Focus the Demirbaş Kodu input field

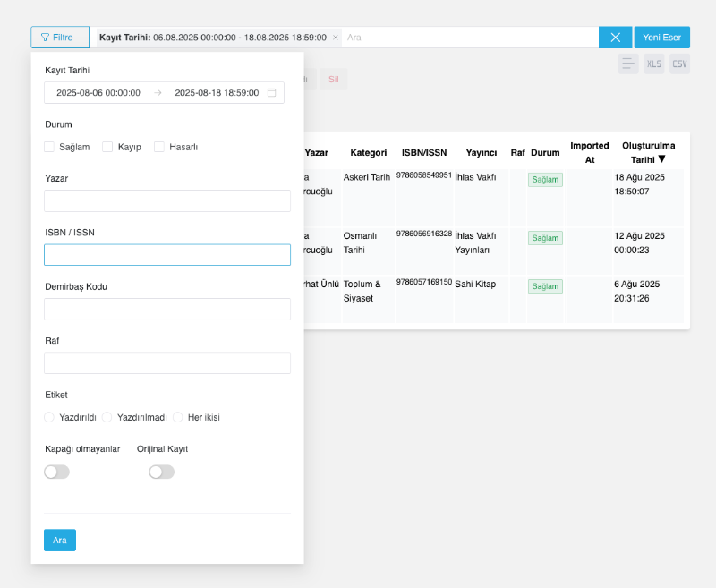point(167,310)
